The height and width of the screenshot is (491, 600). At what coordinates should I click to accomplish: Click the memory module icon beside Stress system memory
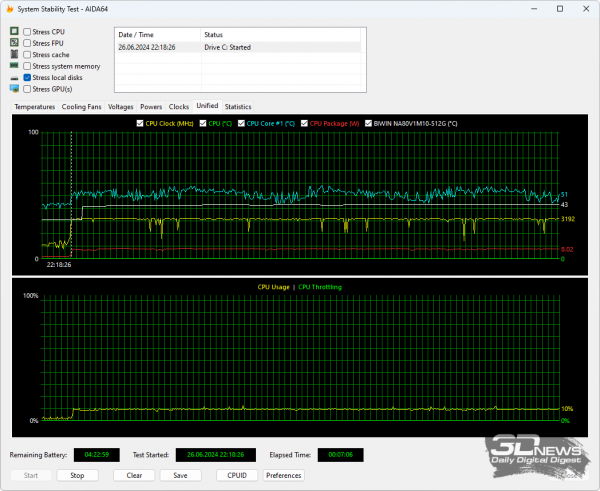(14, 66)
